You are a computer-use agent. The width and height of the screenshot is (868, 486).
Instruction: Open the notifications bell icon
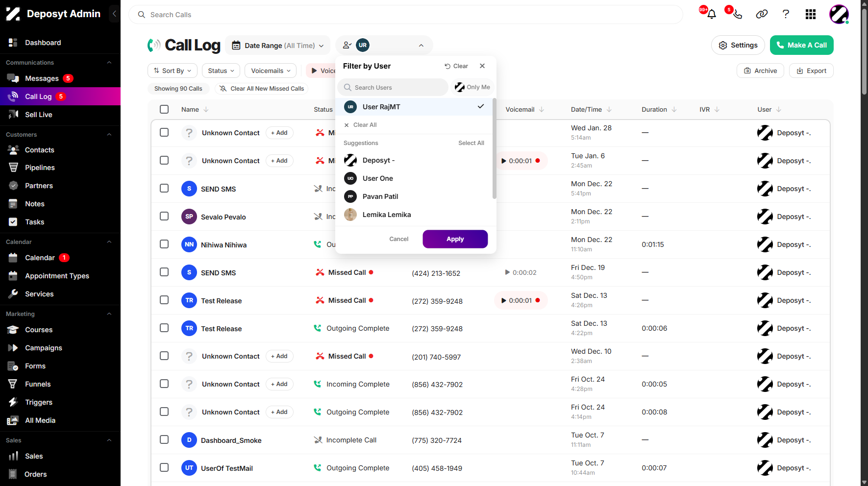coord(712,14)
